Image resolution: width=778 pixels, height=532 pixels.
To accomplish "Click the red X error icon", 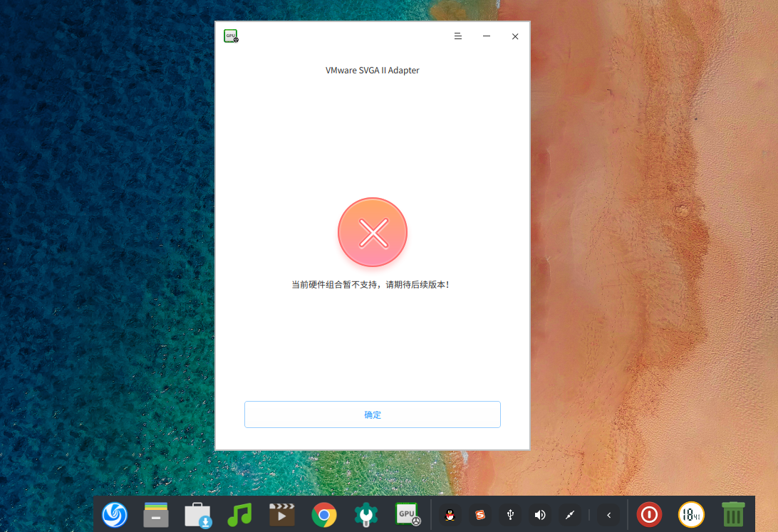I will [373, 233].
